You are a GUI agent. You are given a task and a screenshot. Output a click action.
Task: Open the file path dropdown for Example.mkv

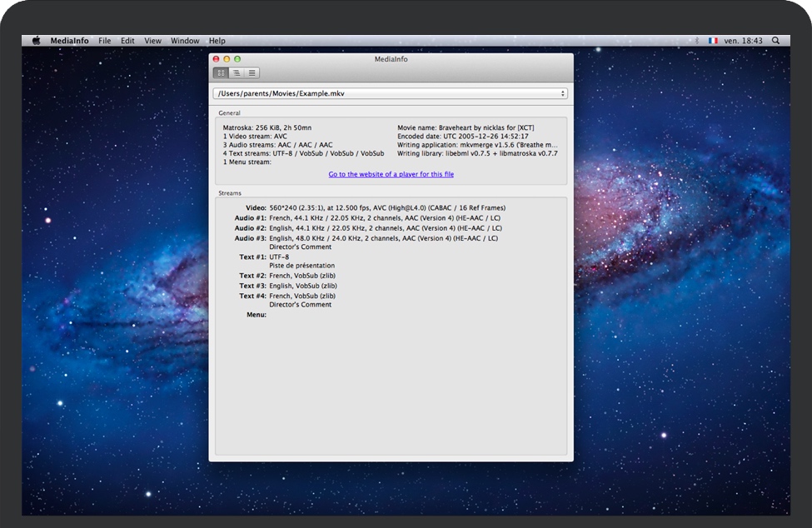pos(391,94)
